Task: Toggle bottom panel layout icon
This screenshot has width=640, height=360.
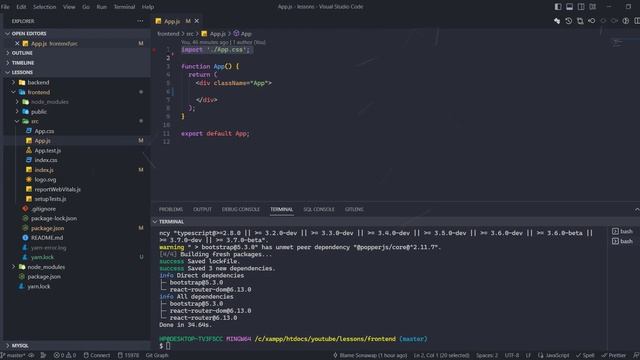Action: click(569, 7)
